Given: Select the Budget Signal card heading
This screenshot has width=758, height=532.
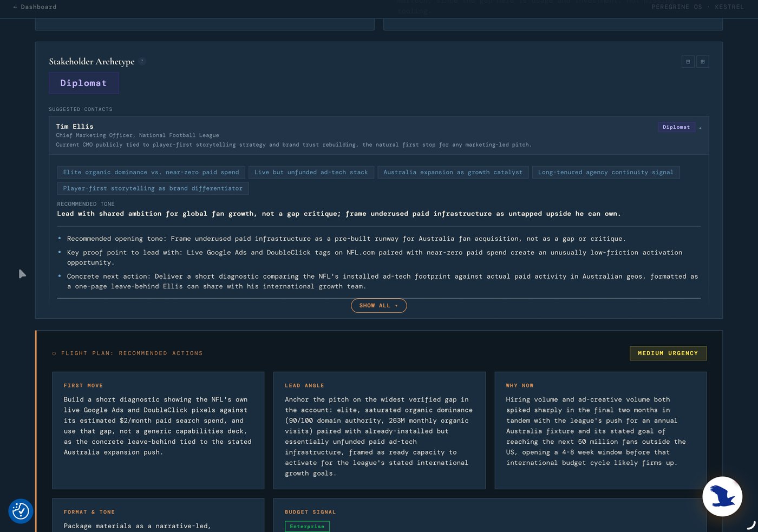Looking at the screenshot, I should click(x=311, y=512).
